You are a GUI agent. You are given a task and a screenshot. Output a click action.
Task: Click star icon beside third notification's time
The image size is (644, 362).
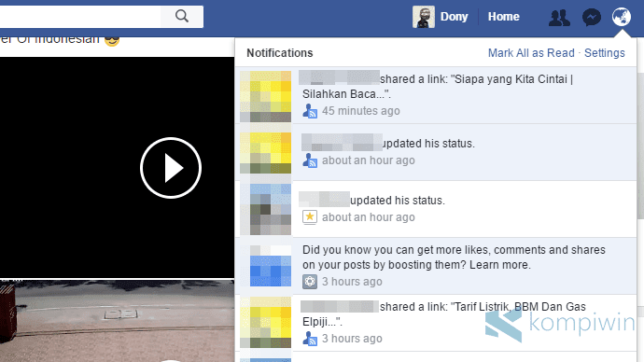click(x=310, y=217)
